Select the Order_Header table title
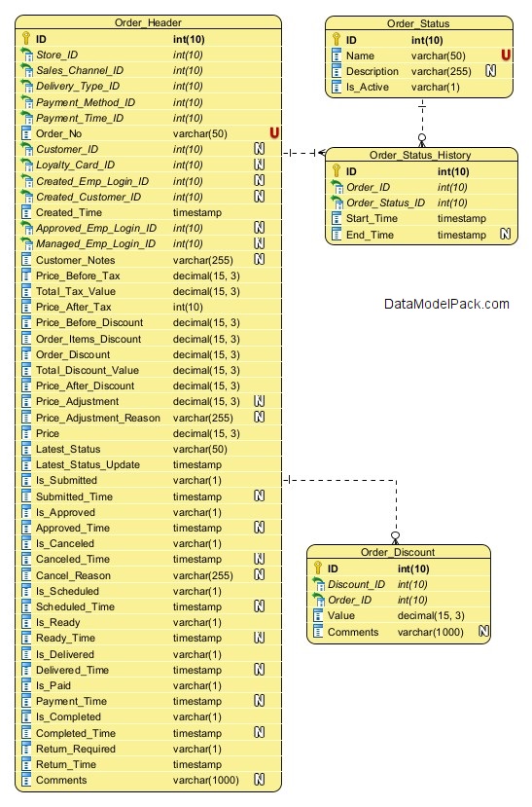532x807 pixels. pyautogui.click(x=148, y=22)
